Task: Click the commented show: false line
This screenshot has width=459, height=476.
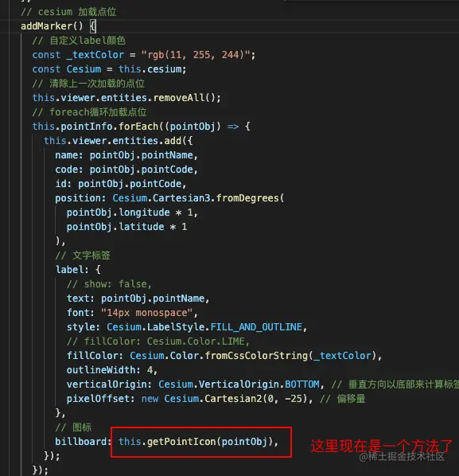Action: tap(109, 284)
